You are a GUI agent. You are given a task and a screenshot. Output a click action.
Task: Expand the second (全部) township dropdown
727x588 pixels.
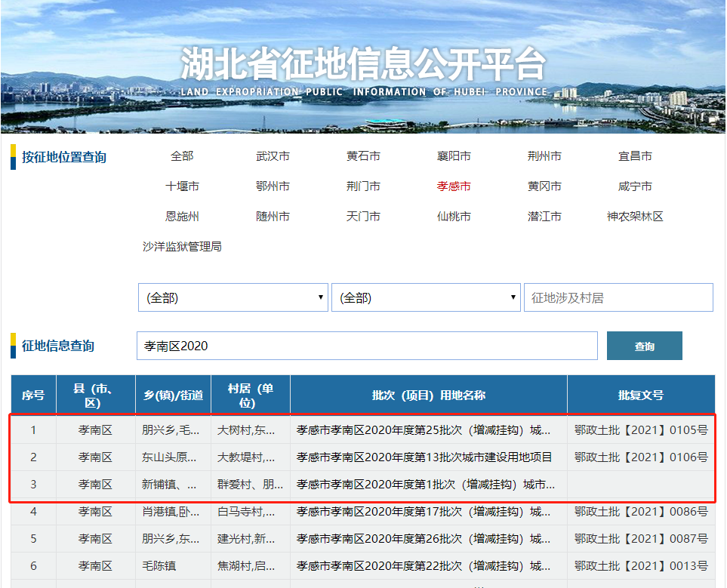pyautogui.click(x=426, y=298)
